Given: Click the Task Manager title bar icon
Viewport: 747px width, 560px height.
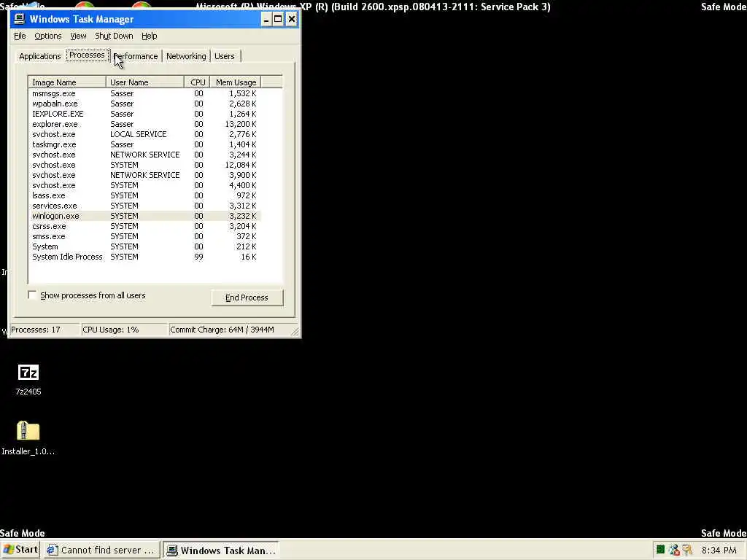Looking at the screenshot, I should (x=19, y=19).
